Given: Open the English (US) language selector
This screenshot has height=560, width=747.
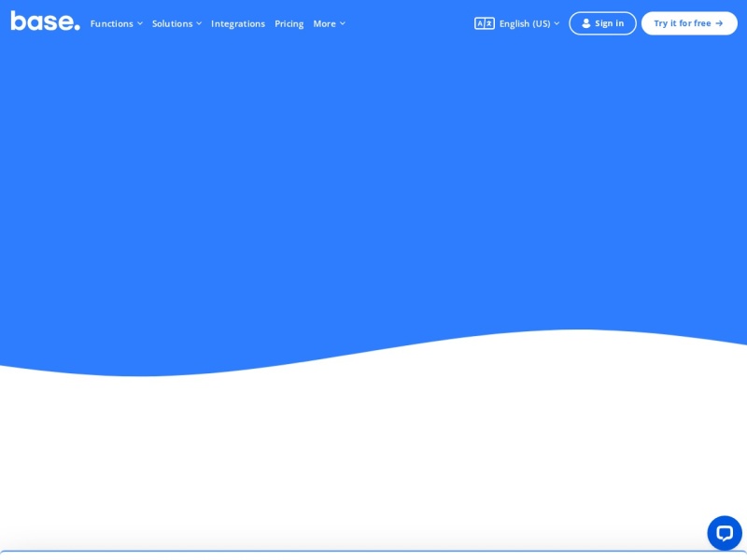Looking at the screenshot, I should [529, 24].
